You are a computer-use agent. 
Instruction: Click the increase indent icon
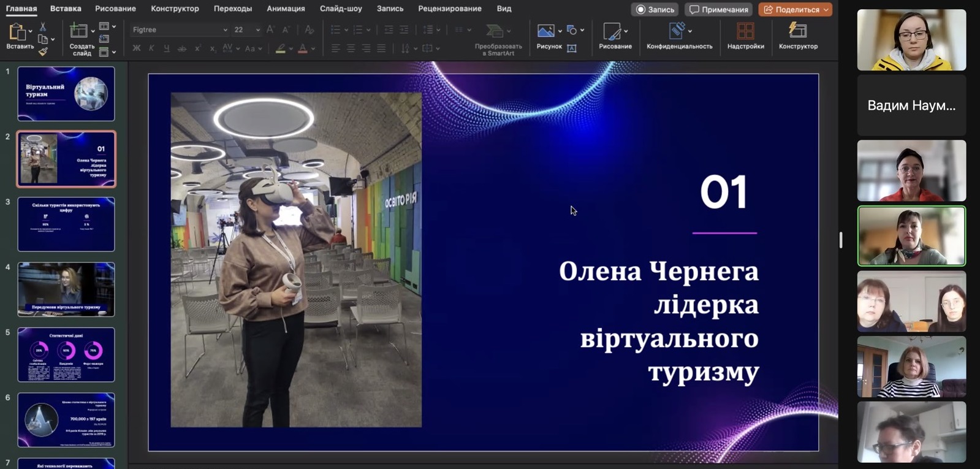tap(404, 29)
